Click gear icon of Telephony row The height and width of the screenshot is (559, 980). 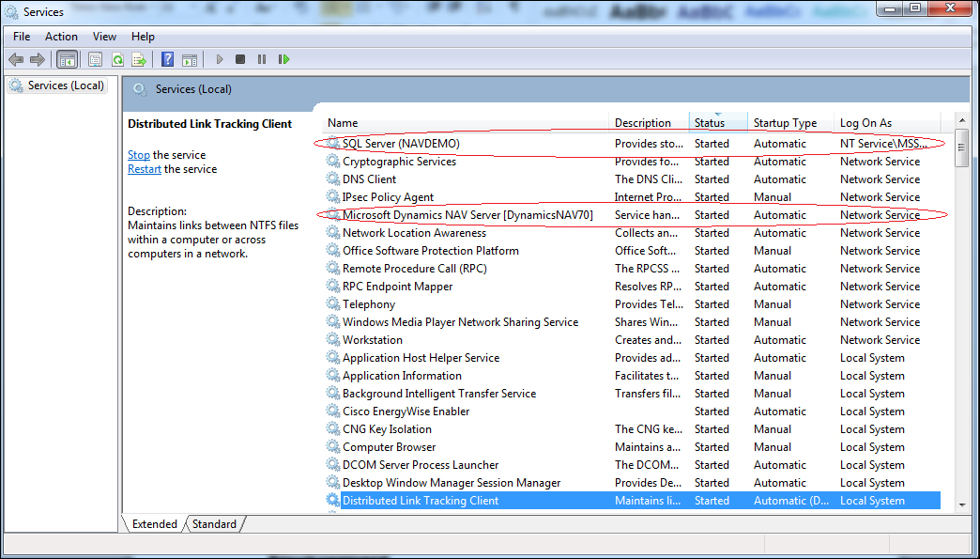333,303
